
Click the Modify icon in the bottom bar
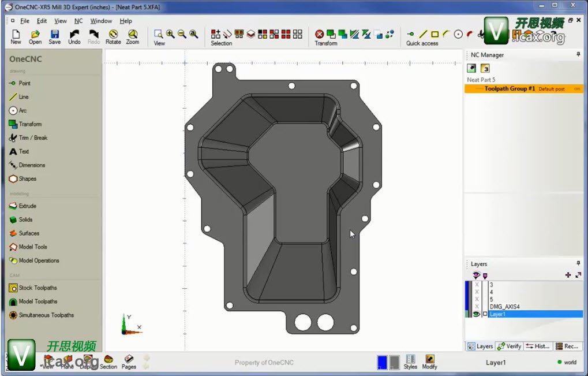[x=429, y=362]
